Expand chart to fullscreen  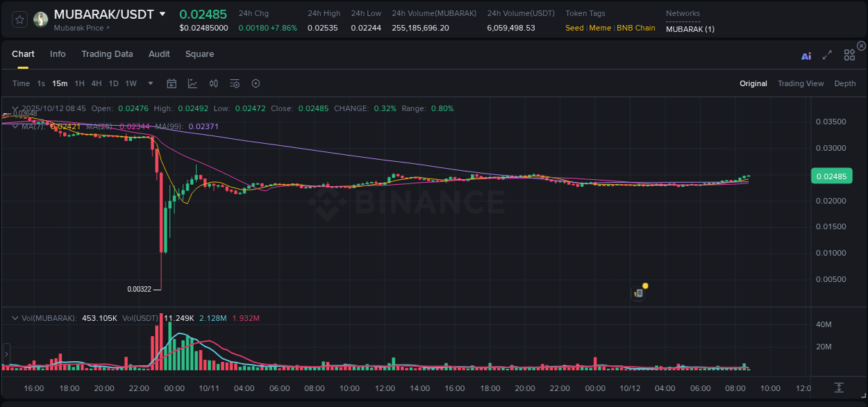pyautogui.click(x=827, y=55)
